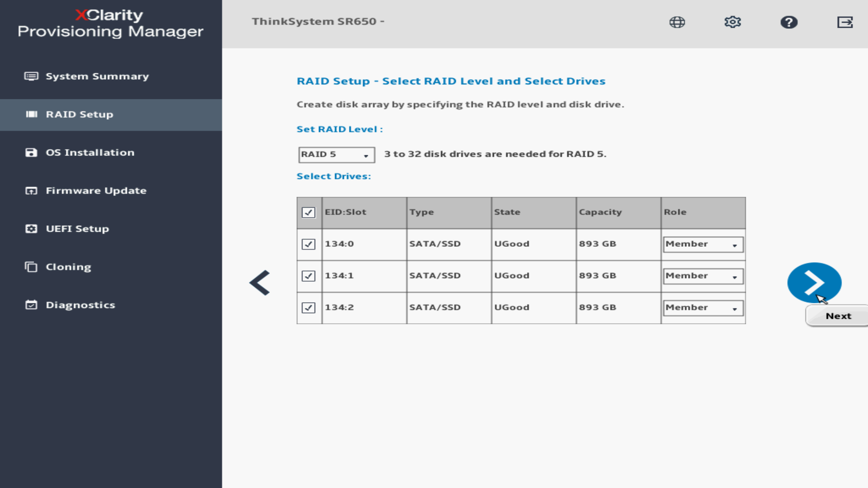Click the RAID Setup sidebar icon
Image resolution: width=868 pixels, height=488 pixels.
pyautogui.click(x=32, y=115)
